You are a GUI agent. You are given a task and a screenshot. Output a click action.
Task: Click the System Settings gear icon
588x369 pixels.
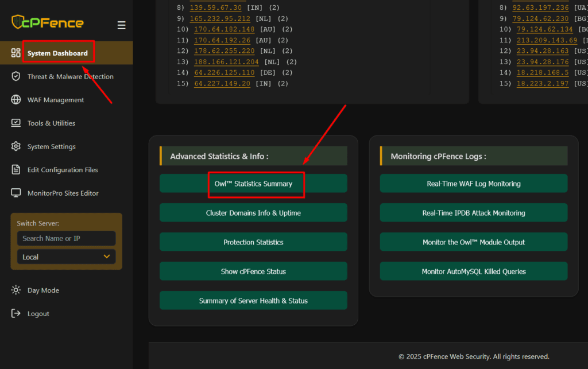click(x=16, y=146)
